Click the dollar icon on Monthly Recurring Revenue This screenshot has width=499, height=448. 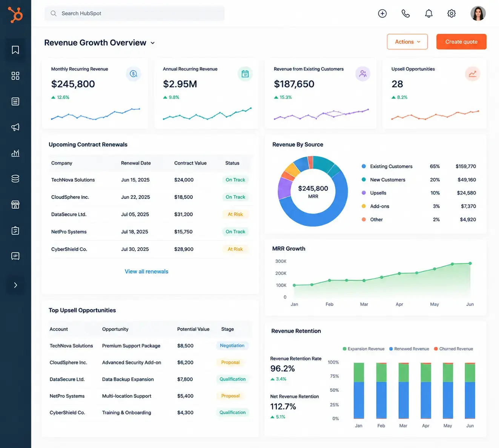click(x=134, y=74)
